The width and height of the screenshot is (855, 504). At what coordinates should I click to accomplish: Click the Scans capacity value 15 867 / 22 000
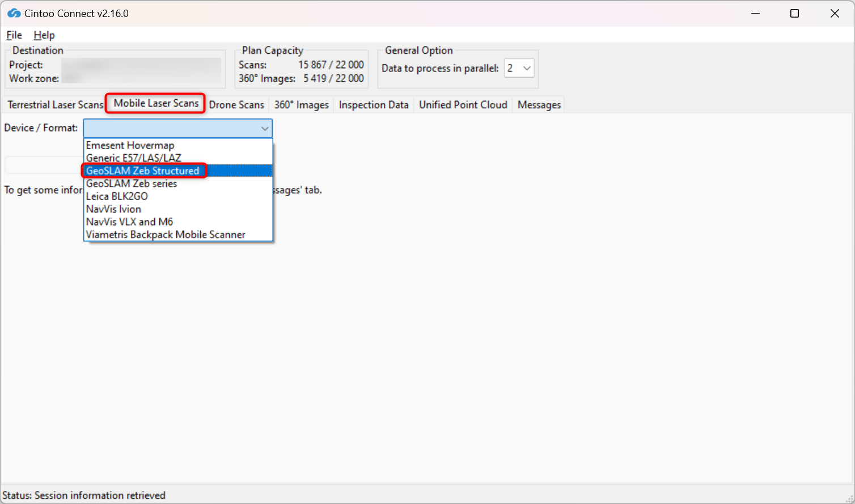point(331,65)
